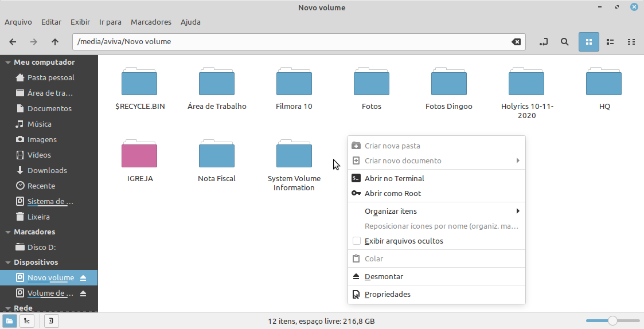Switch to icon view
The image size is (644, 329).
pyautogui.click(x=588, y=42)
